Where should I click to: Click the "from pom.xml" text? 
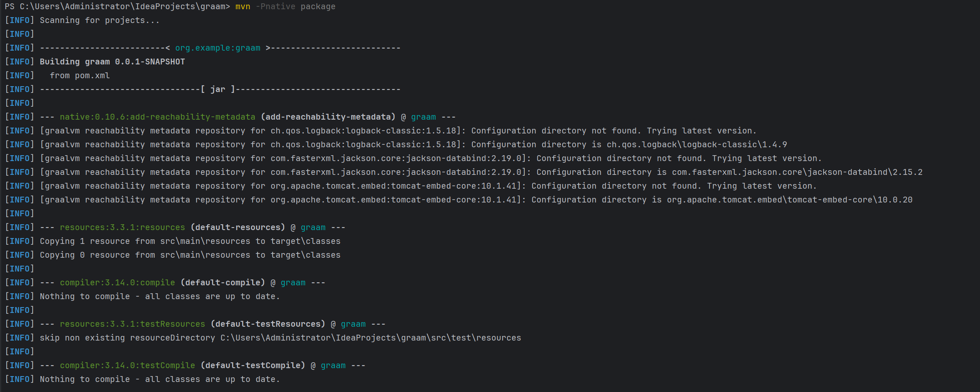(79, 76)
